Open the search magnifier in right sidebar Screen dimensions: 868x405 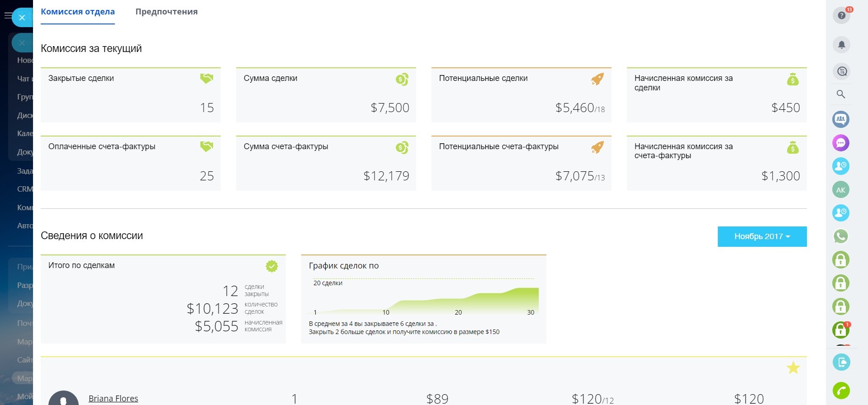[841, 94]
